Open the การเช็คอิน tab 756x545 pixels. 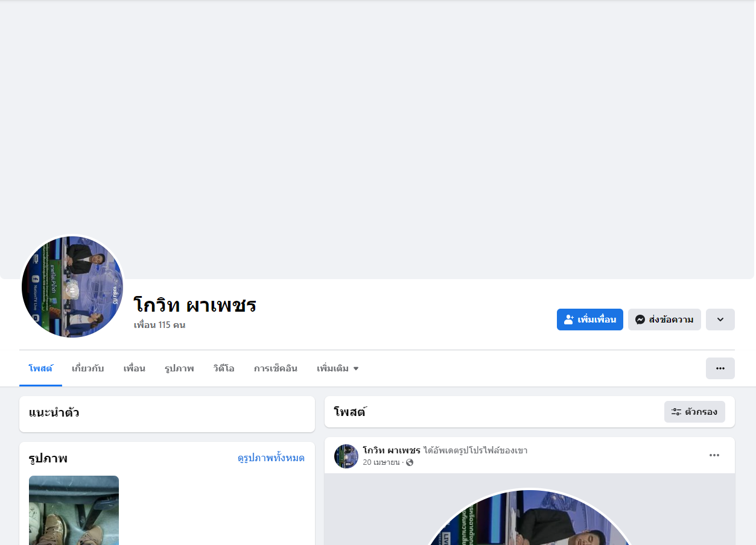click(275, 368)
